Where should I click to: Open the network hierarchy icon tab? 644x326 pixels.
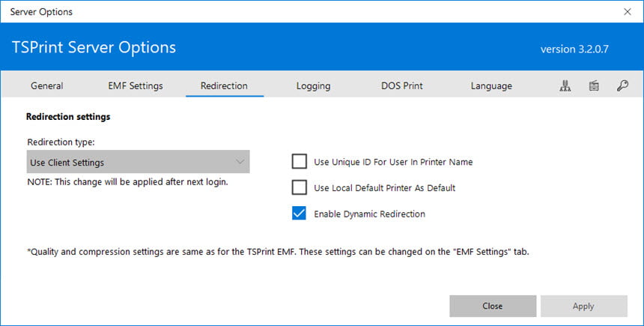(x=565, y=85)
